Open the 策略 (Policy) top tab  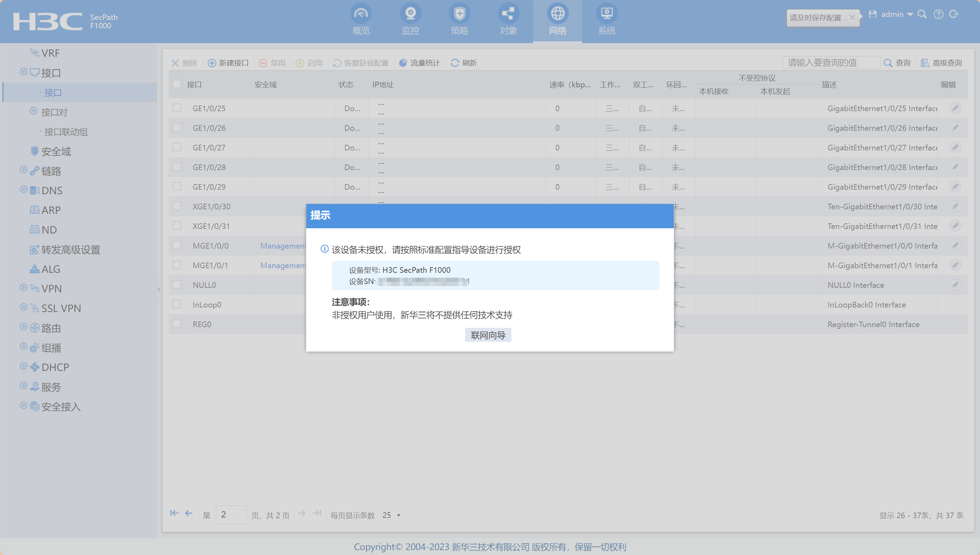pos(459,21)
